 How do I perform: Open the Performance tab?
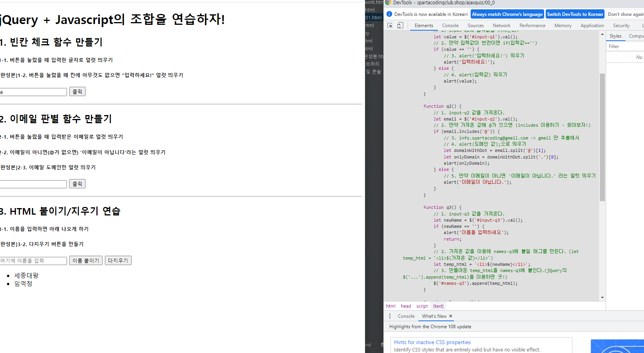[533, 26]
